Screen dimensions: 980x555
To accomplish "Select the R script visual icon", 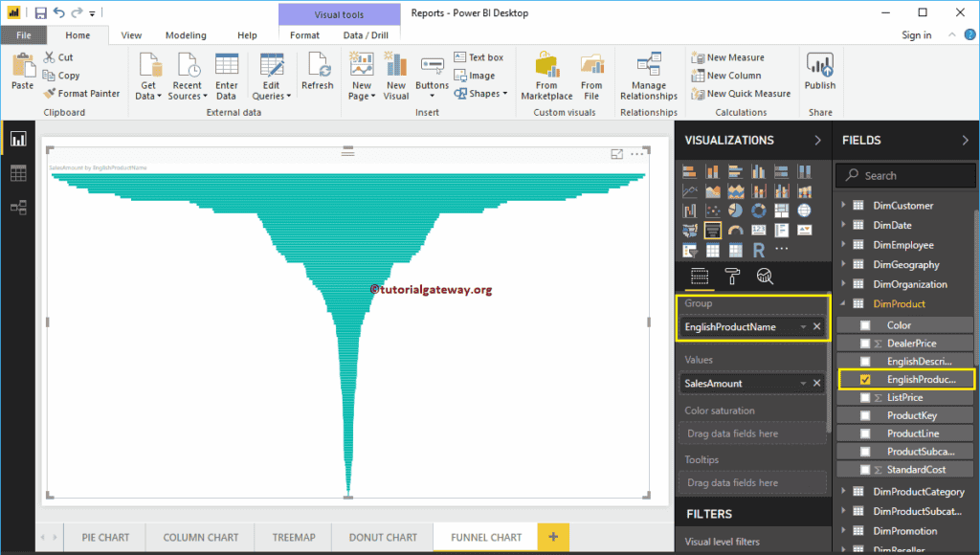I will (x=760, y=249).
